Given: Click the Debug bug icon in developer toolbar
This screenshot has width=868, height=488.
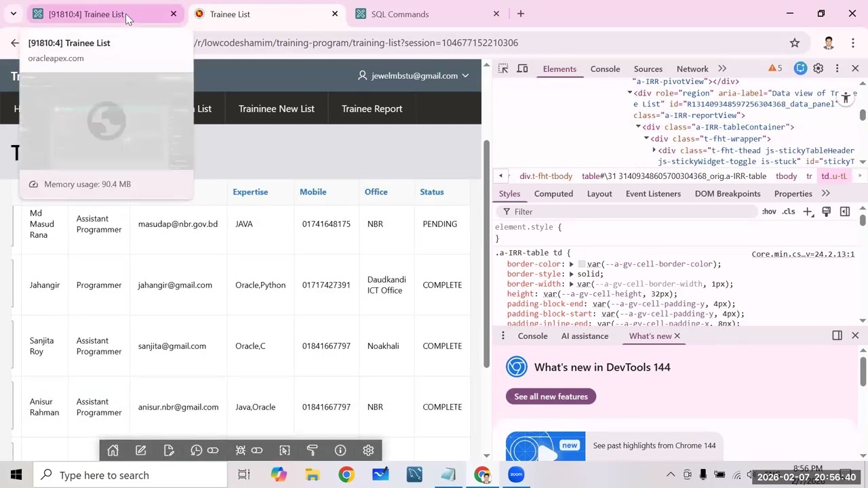Looking at the screenshot, I should pyautogui.click(x=240, y=451).
